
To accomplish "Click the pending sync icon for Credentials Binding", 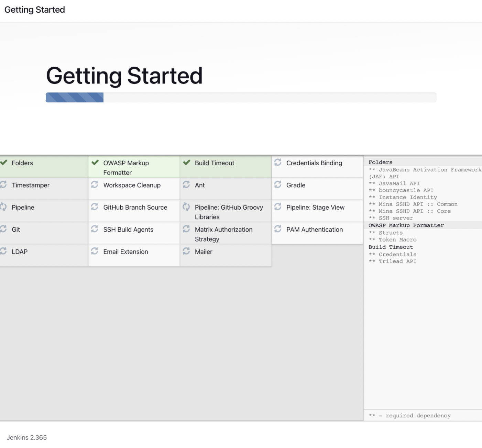I will pyautogui.click(x=278, y=162).
